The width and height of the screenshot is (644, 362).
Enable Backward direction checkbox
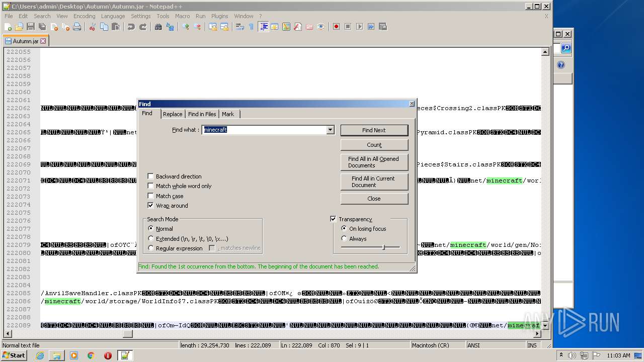click(150, 176)
